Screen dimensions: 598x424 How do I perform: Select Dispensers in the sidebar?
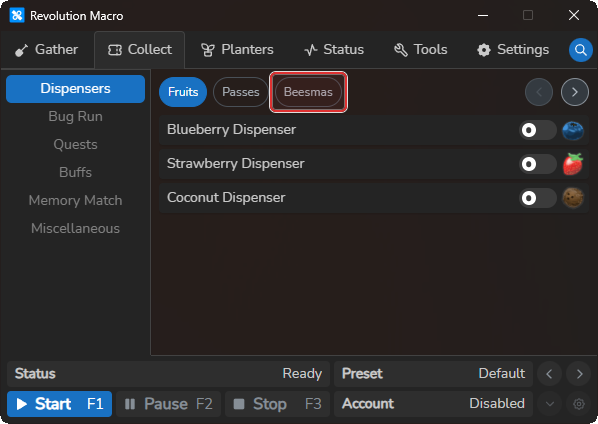[x=76, y=89]
